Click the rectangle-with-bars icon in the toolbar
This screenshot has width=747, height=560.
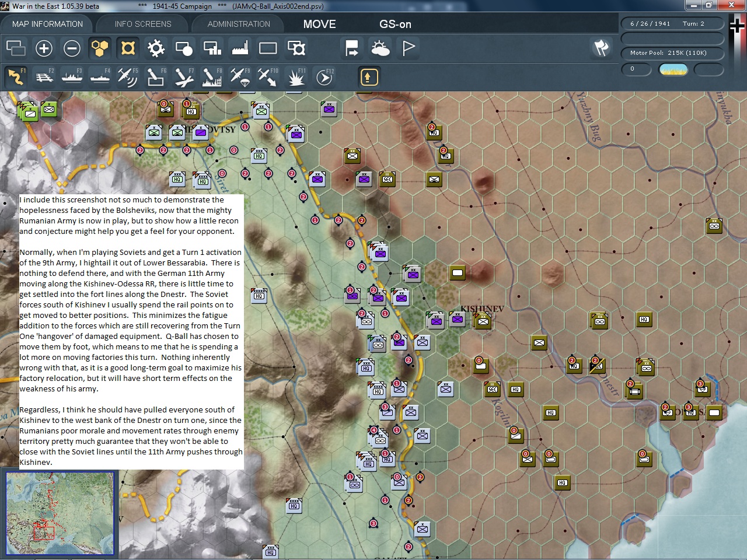212,48
